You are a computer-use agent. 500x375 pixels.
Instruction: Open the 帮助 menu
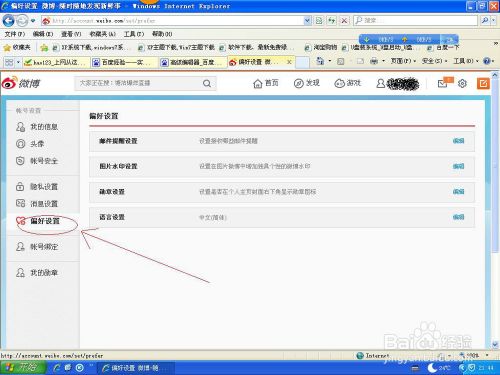(x=162, y=34)
